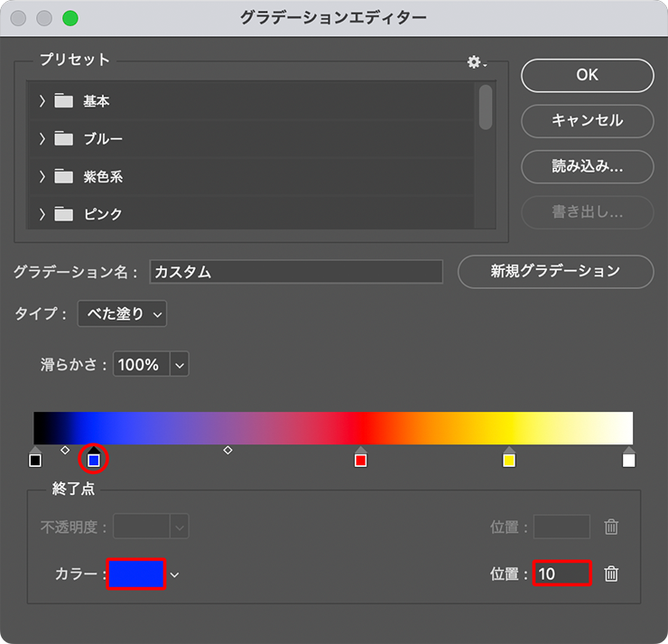Open the dropdown arrow beside the カラー swatch
The height and width of the screenshot is (644, 668).
pyautogui.click(x=175, y=574)
